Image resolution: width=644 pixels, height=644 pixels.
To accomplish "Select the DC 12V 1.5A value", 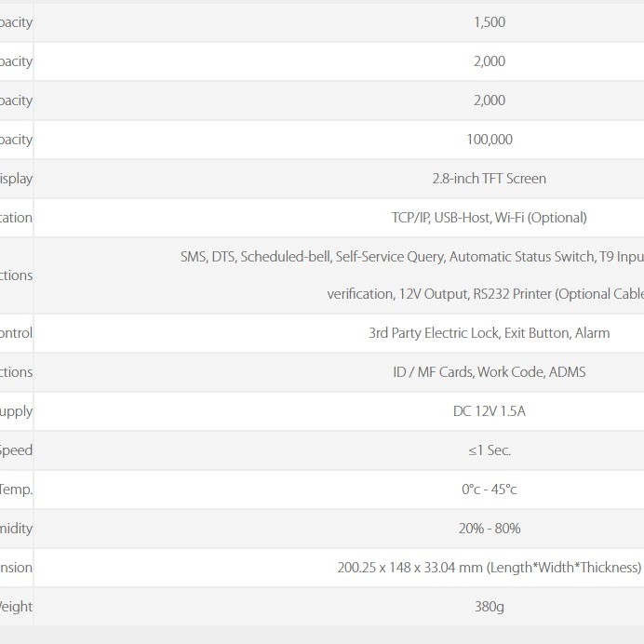I will 489,411.
